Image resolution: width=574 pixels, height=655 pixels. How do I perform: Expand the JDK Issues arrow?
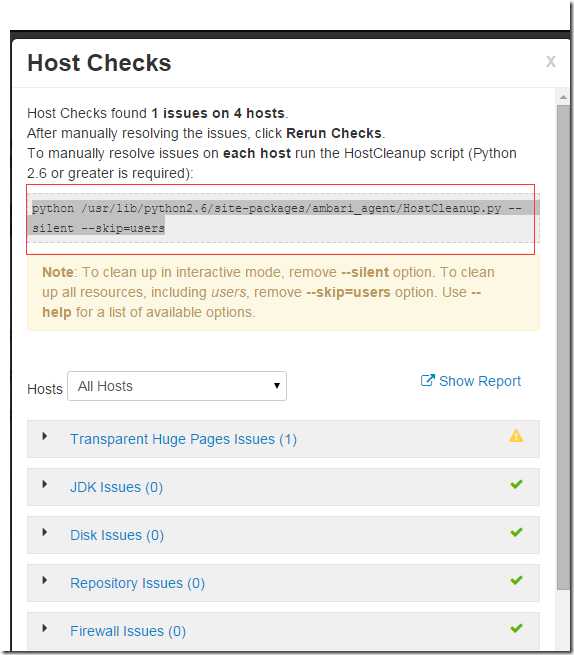pos(44,485)
